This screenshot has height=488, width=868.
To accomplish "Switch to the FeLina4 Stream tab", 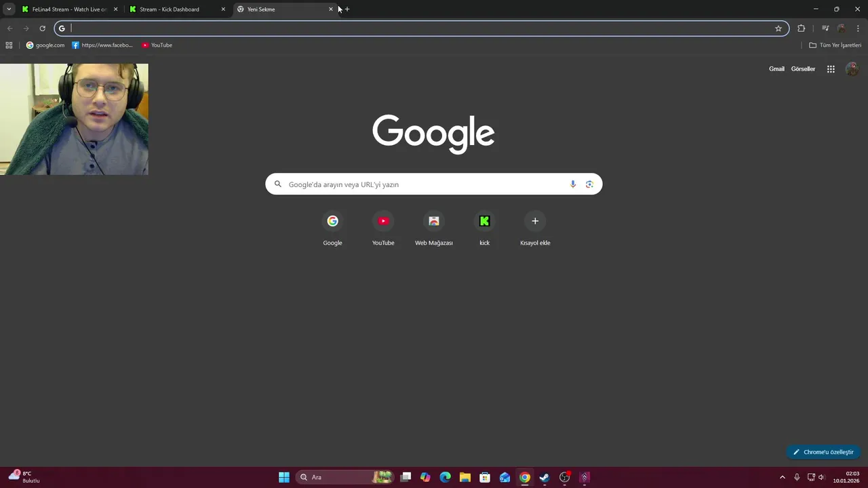I will (x=68, y=9).
